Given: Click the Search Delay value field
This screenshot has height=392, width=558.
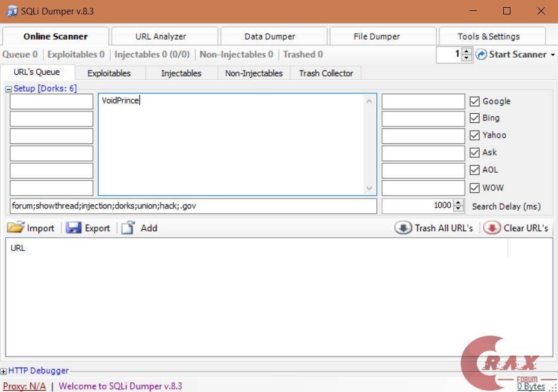Looking at the screenshot, I should (x=418, y=206).
